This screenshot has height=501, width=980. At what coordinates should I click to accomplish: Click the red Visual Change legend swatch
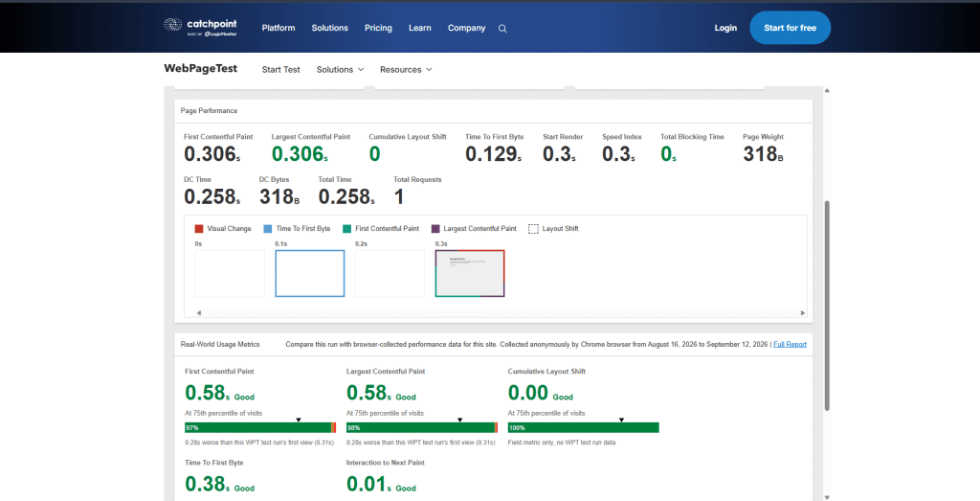[x=199, y=229]
